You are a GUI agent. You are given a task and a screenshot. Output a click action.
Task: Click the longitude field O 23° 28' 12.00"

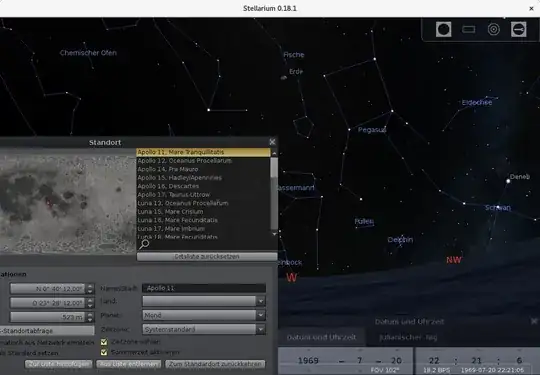point(48,303)
